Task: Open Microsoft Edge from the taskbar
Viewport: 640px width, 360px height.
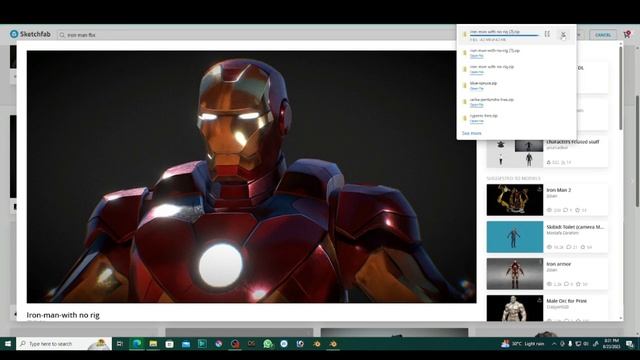Action: tap(137, 344)
